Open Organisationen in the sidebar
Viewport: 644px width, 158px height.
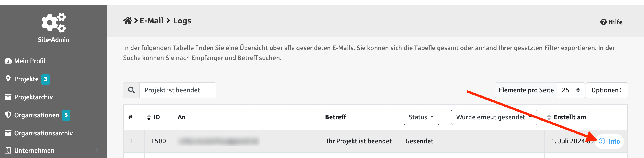pos(37,115)
